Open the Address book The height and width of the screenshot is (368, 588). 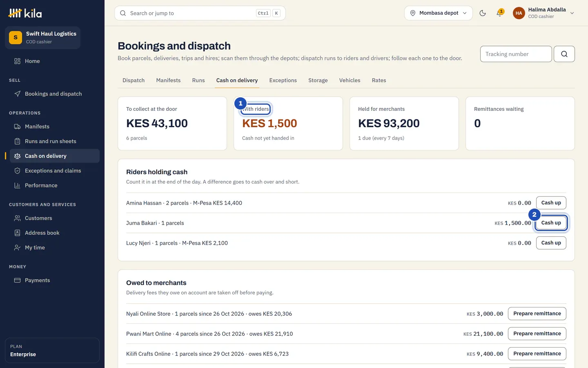point(55,233)
